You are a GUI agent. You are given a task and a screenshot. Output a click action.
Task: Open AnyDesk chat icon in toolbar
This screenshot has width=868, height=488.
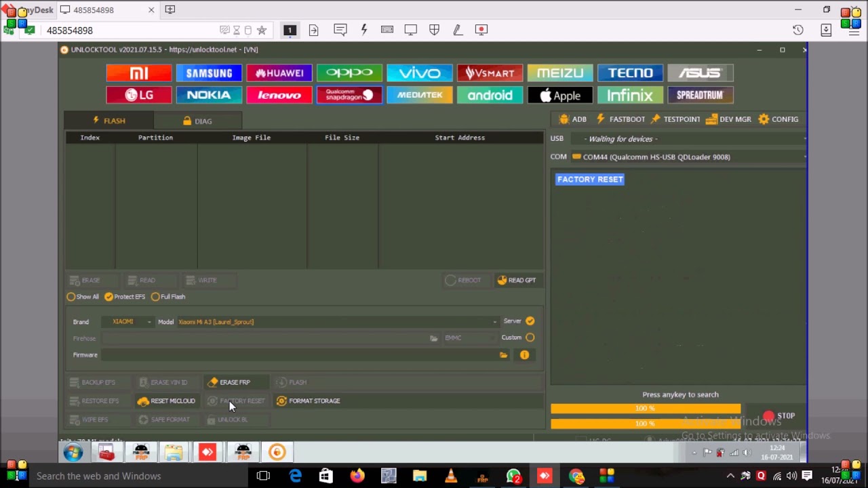[x=340, y=30]
